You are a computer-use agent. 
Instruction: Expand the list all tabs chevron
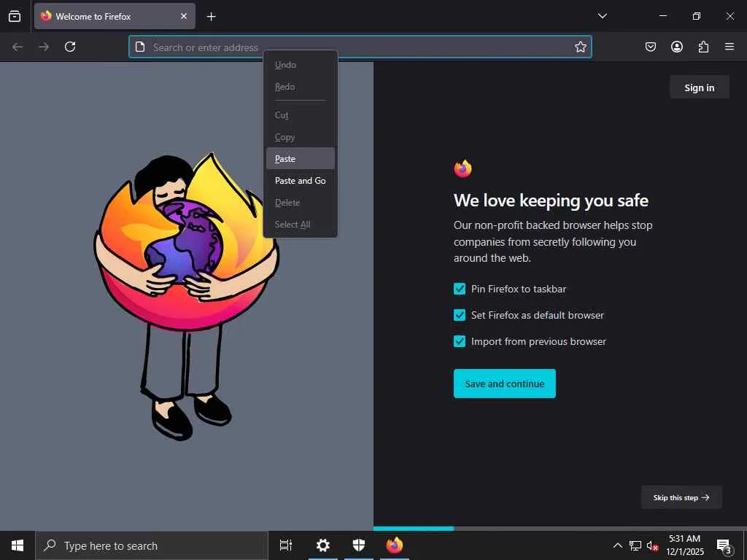[602, 16]
